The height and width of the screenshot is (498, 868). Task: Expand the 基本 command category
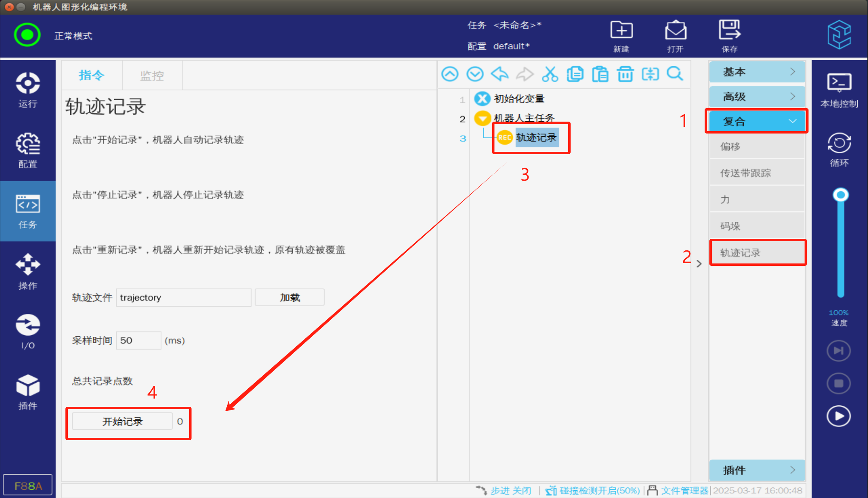(x=757, y=72)
